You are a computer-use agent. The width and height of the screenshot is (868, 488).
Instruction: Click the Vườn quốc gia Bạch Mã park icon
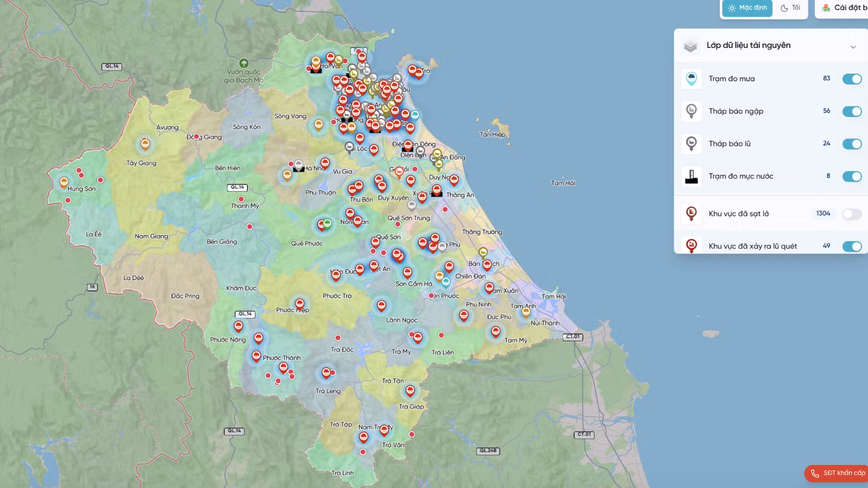[243, 63]
